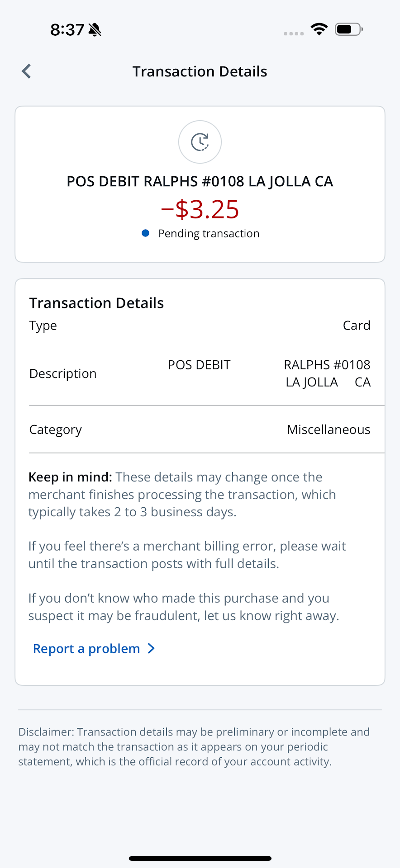Viewport: 400px width, 868px height.
Task: Tap the home indicator bar
Action: click(x=200, y=858)
